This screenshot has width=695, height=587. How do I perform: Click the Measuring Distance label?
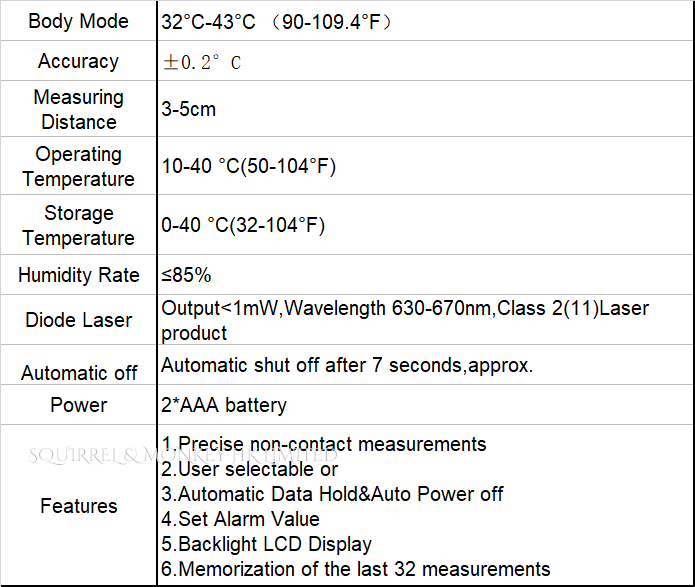[x=78, y=109]
